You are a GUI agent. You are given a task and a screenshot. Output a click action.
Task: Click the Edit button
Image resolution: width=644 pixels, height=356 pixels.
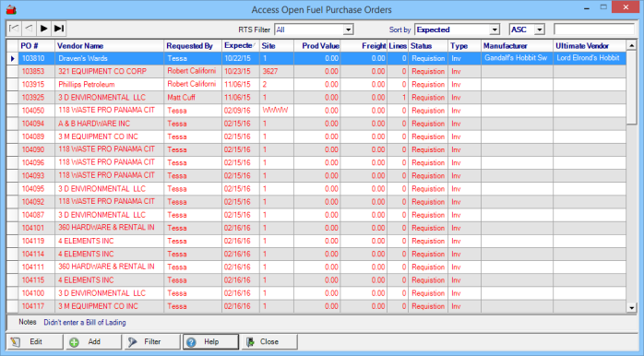(35, 341)
